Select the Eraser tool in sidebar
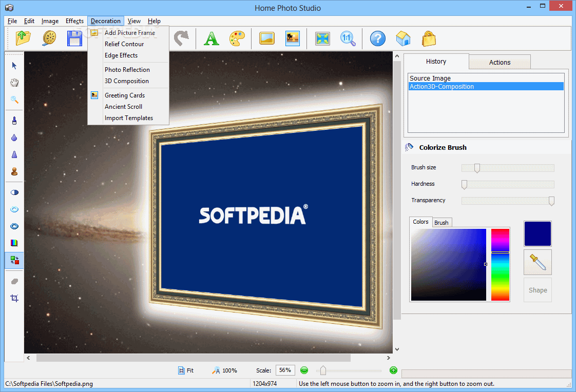The image size is (576, 392). (14, 281)
